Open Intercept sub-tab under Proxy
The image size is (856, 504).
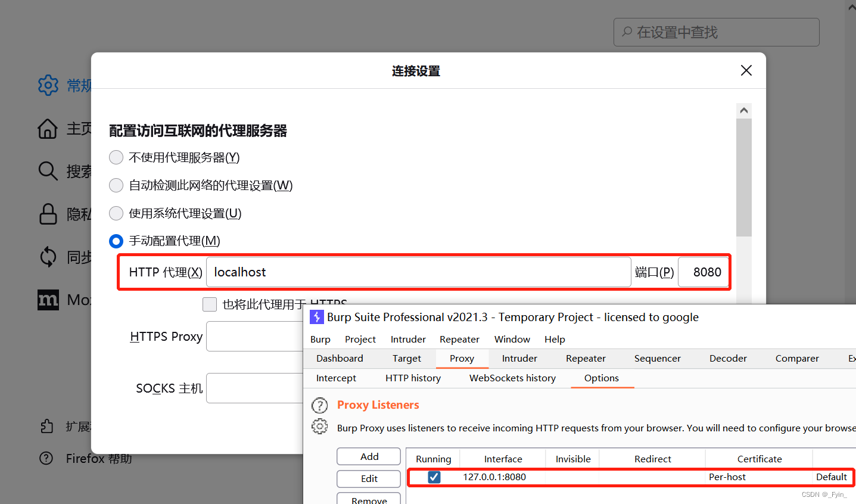pyautogui.click(x=336, y=378)
